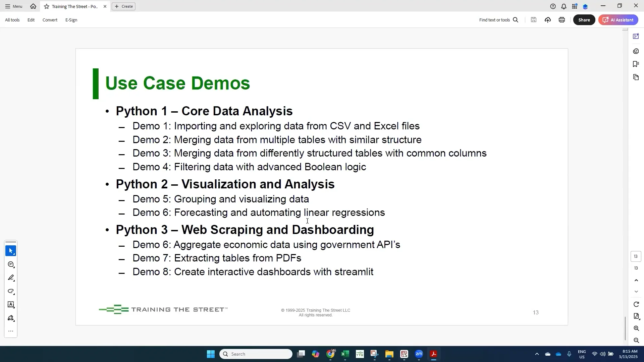The image size is (644, 362).
Task: Click the vertical scrollbar thumb
Action: [x=625, y=328]
